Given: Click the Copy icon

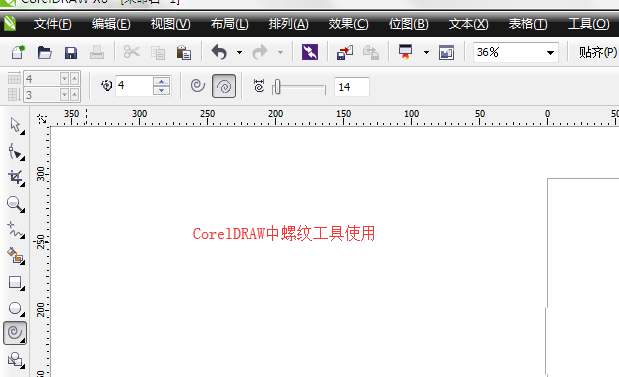Looking at the screenshot, I should pos(158,53).
